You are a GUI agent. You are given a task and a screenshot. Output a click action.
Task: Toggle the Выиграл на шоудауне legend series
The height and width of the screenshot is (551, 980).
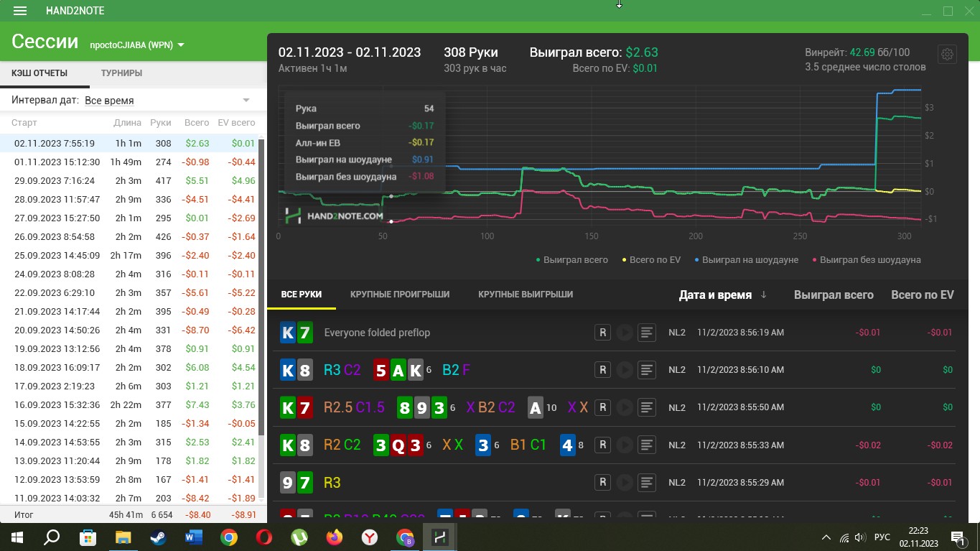click(x=746, y=260)
